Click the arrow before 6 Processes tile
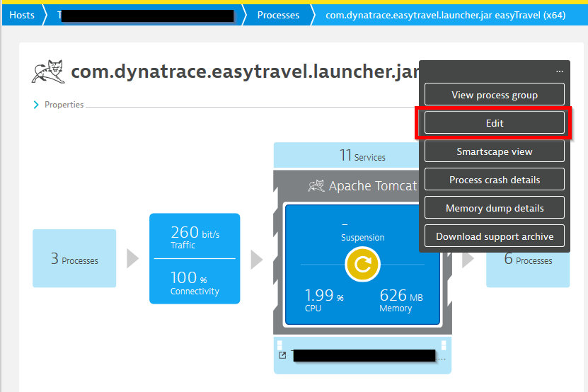 pyautogui.click(x=468, y=260)
